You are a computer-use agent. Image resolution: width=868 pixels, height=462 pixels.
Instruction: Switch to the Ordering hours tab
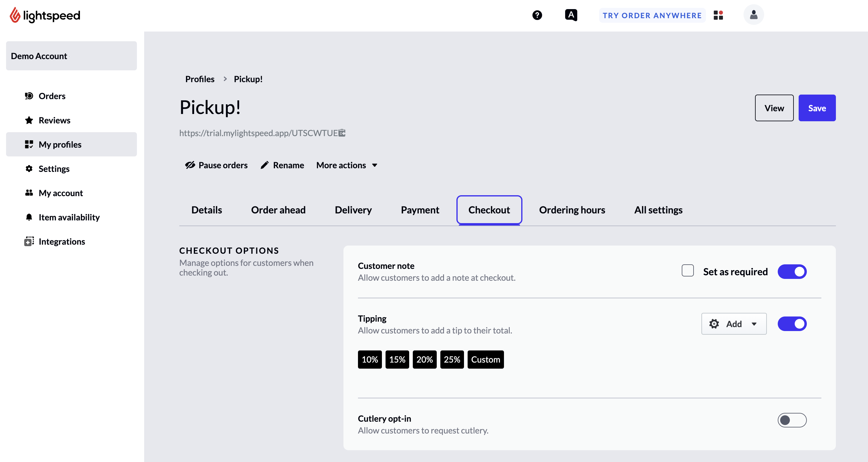tap(572, 210)
